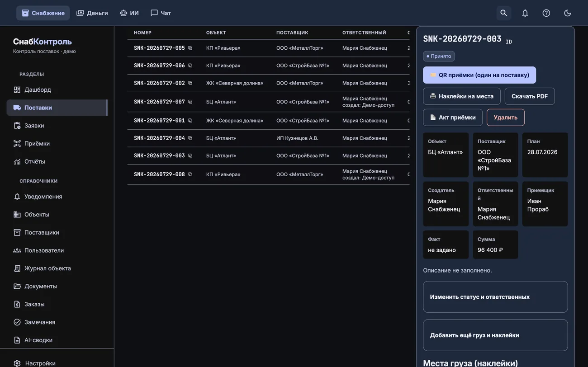The image size is (588, 367).
Task: Open Заказы in the sidebar
Action: pyautogui.click(x=57, y=304)
